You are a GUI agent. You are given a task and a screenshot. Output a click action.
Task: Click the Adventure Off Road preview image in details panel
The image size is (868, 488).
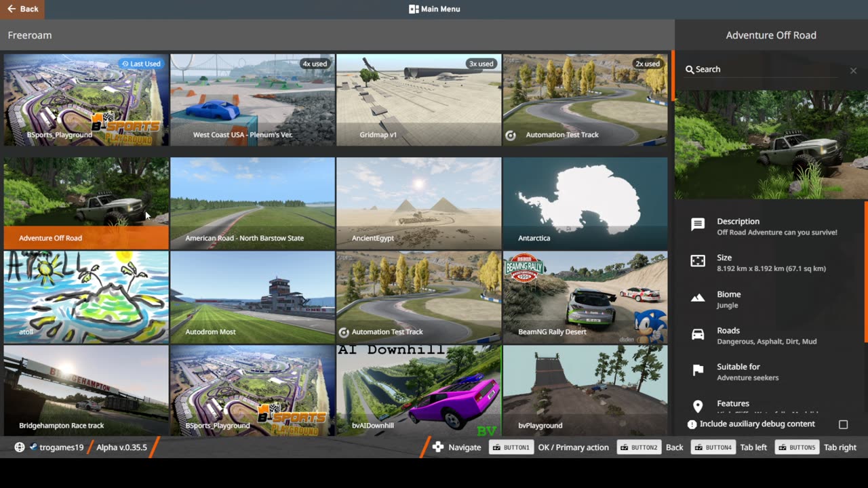pos(771,145)
